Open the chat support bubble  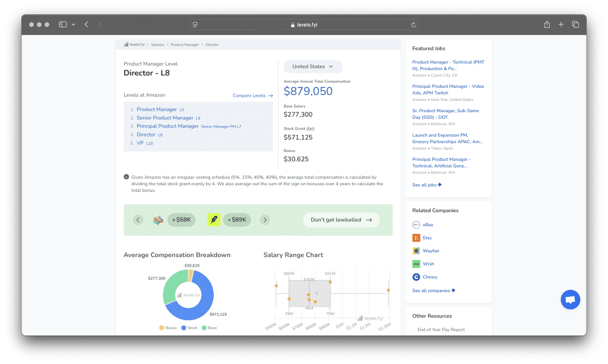tap(570, 300)
